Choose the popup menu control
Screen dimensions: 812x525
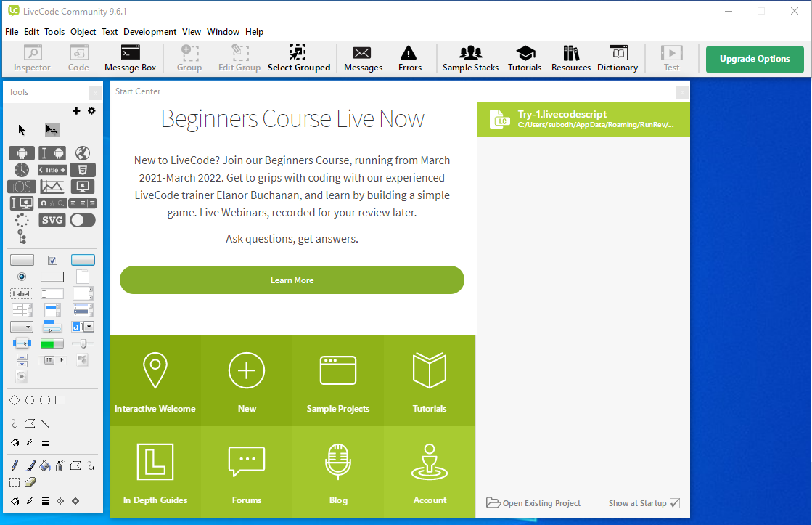click(22, 343)
